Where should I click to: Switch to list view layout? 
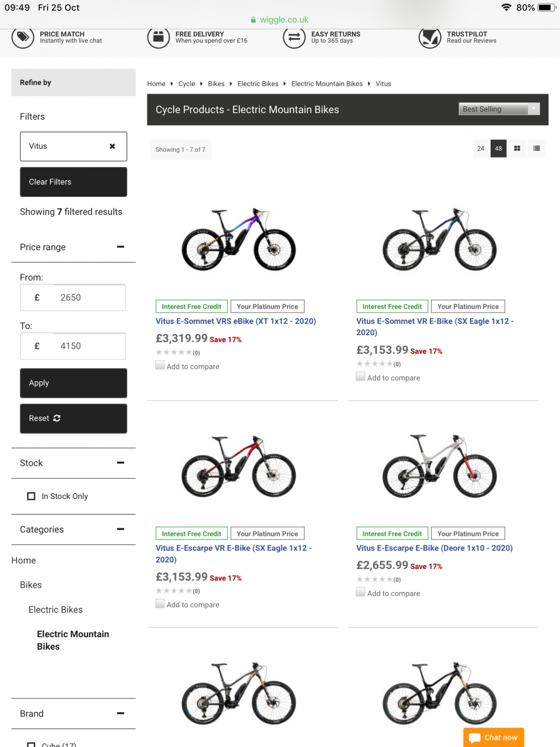537,148
